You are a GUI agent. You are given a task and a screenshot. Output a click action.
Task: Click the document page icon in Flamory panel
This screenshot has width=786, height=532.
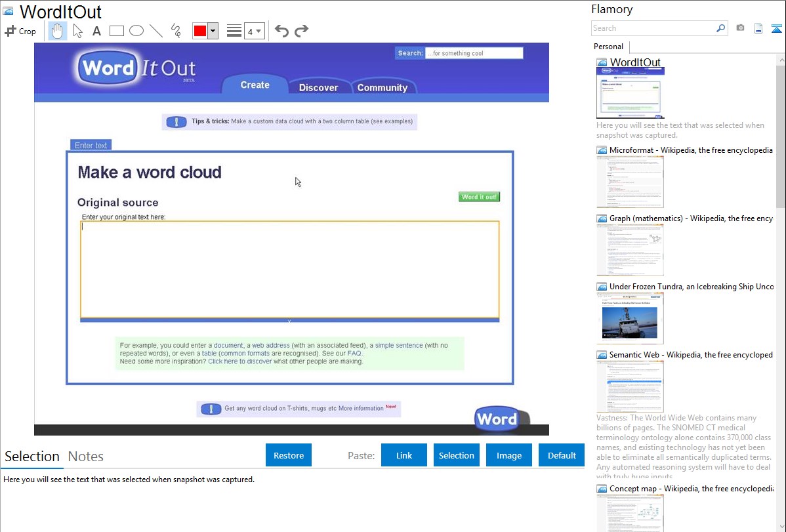click(758, 28)
